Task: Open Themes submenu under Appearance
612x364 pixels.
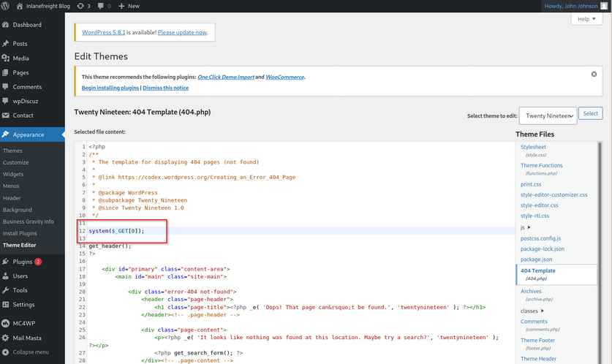Action: coord(13,151)
